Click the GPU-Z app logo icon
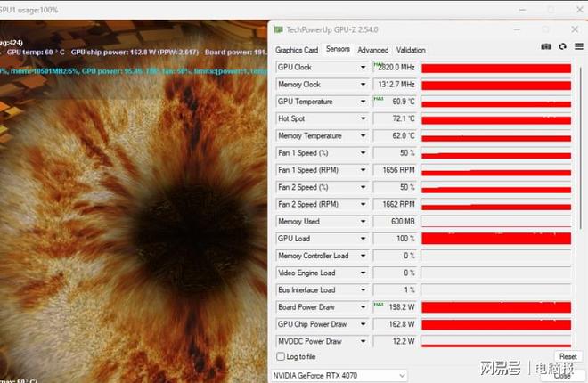 (278, 29)
